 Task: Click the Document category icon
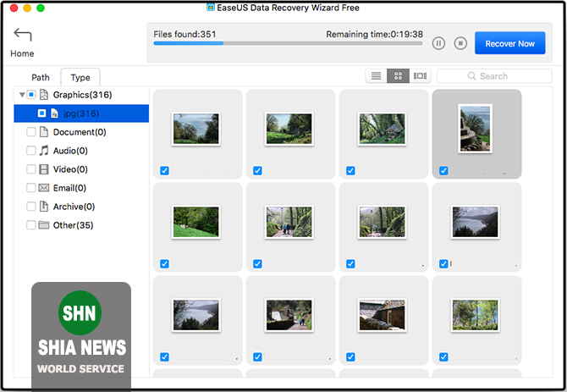click(44, 132)
